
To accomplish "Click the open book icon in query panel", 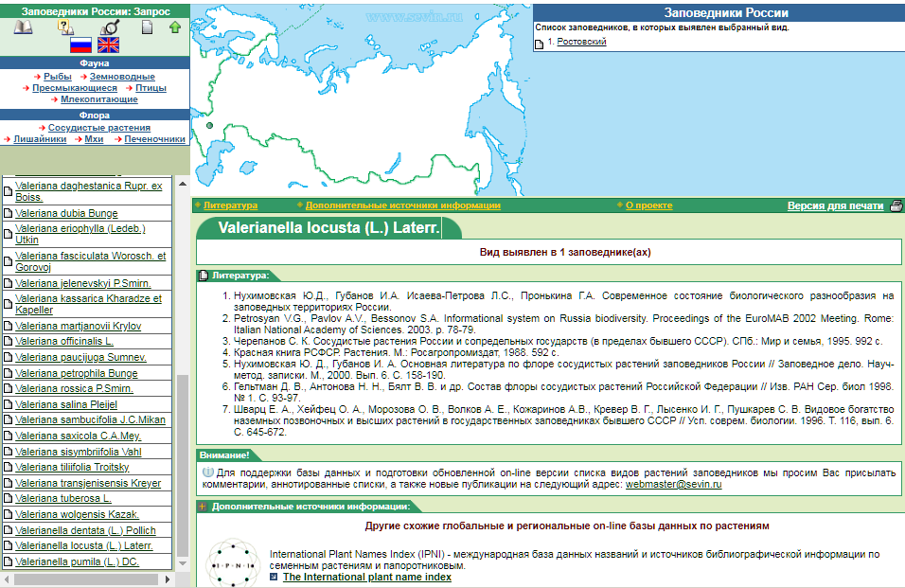I will pyautogui.click(x=23, y=27).
